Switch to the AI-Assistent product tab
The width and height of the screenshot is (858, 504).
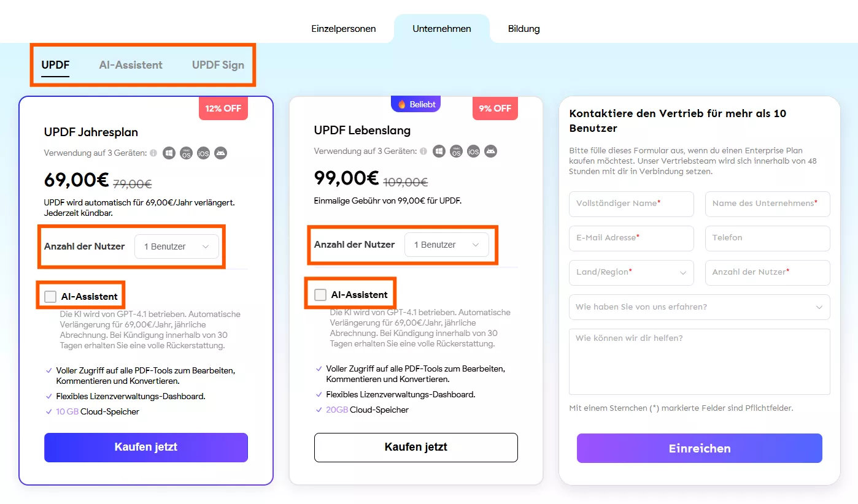tap(131, 65)
